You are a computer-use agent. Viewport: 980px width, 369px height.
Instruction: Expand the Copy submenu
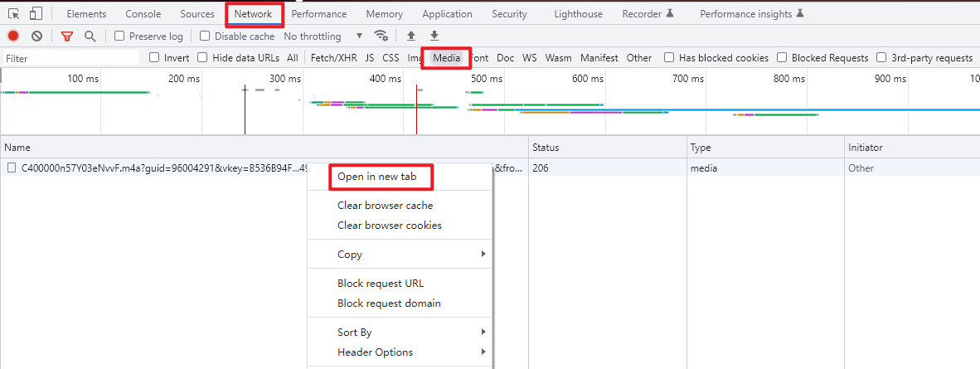pyautogui.click(x=399, y=255)
